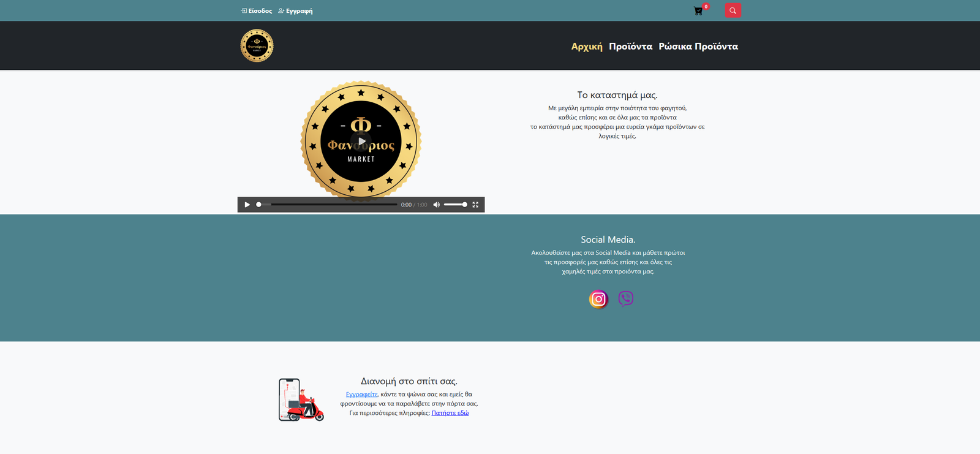Toggle fullscreen on the video player

point(475,205)
